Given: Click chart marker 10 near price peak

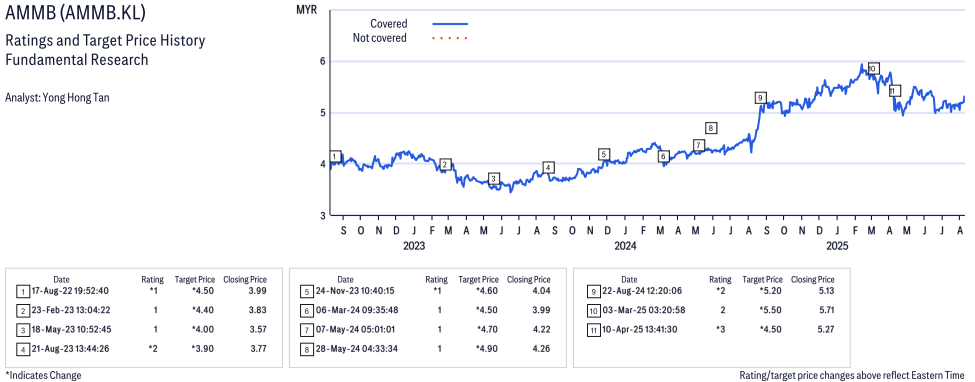Looking at the screenshot, I should (x=872, y=68).
